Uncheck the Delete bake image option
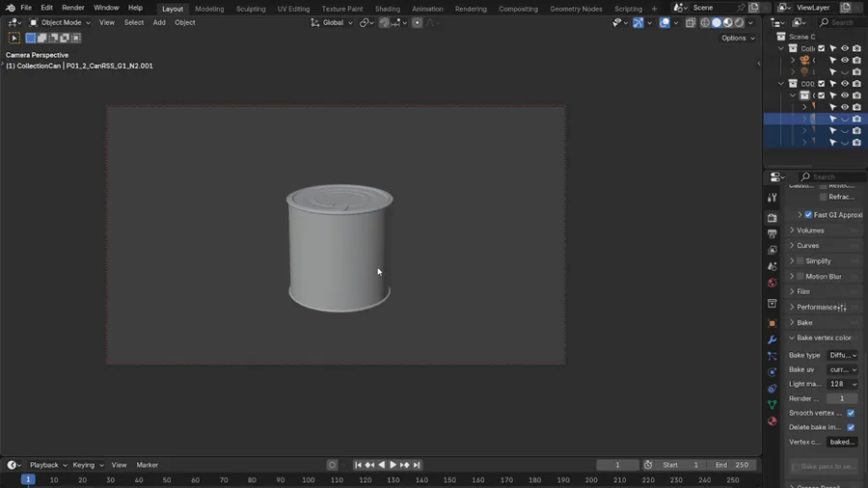This screenshot has width=868, height=488. point(851,427)
